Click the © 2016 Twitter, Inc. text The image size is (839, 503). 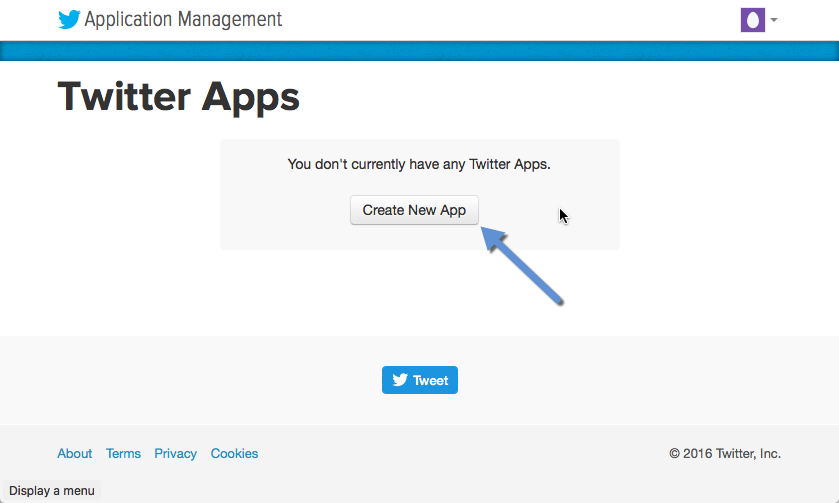[x=725, y=453]
